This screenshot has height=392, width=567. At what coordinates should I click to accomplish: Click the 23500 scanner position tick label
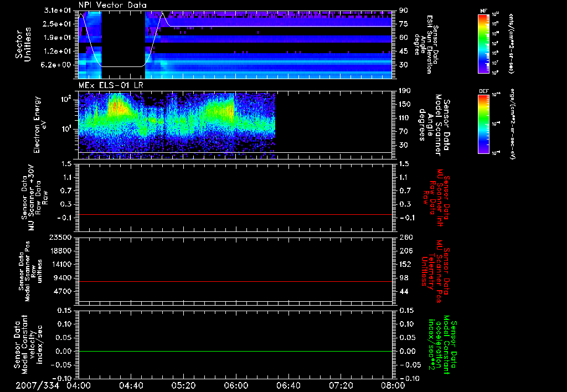click(x=60, y=237)
